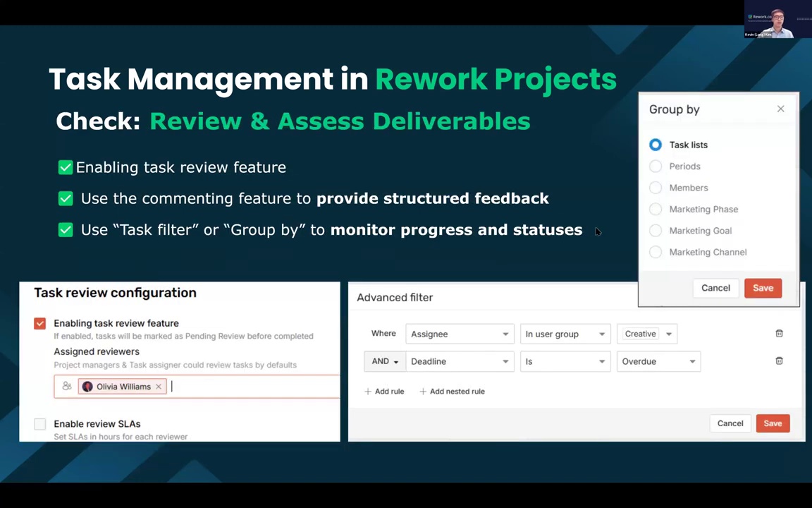Open the Creative value dropdown

coord(647,334)
